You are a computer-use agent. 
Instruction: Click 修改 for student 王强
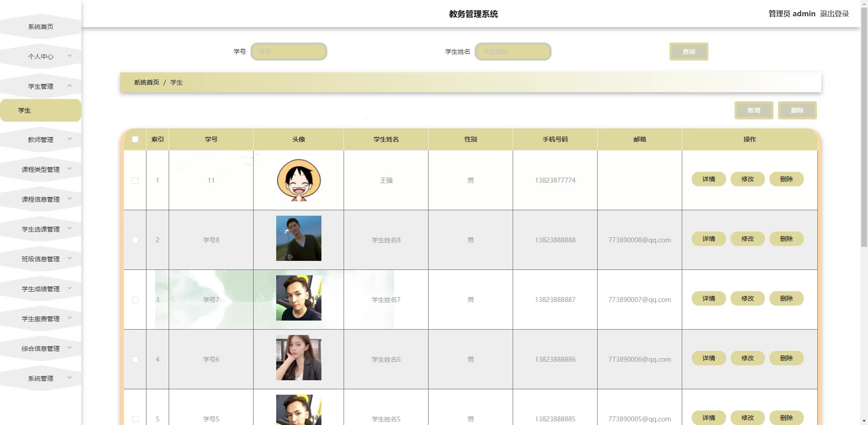[747, 179]
